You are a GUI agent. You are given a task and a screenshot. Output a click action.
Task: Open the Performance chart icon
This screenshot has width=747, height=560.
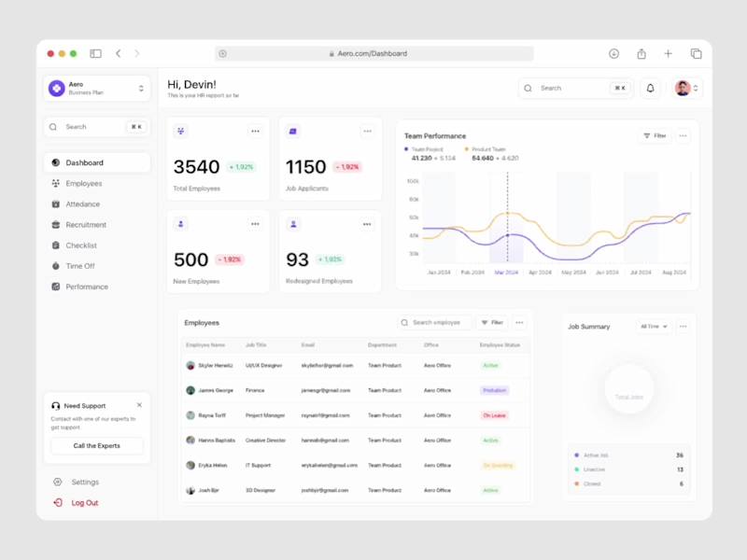pos(58,287)
